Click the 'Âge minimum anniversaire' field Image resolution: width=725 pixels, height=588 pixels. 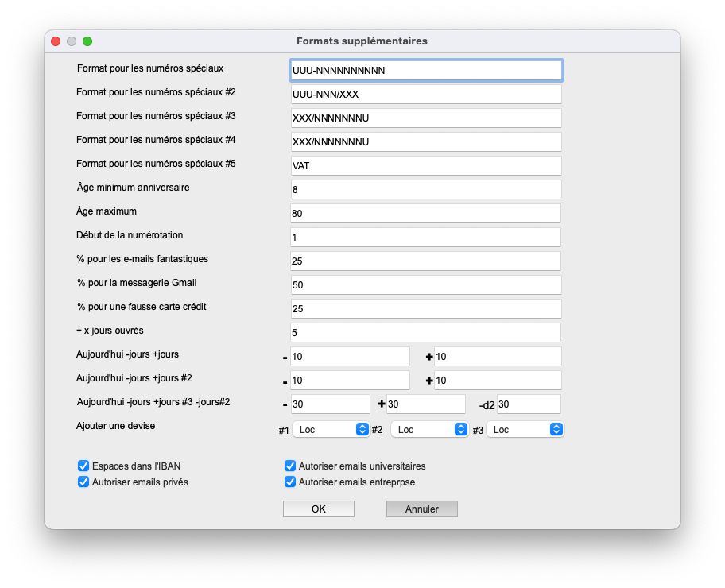point(426,190)
